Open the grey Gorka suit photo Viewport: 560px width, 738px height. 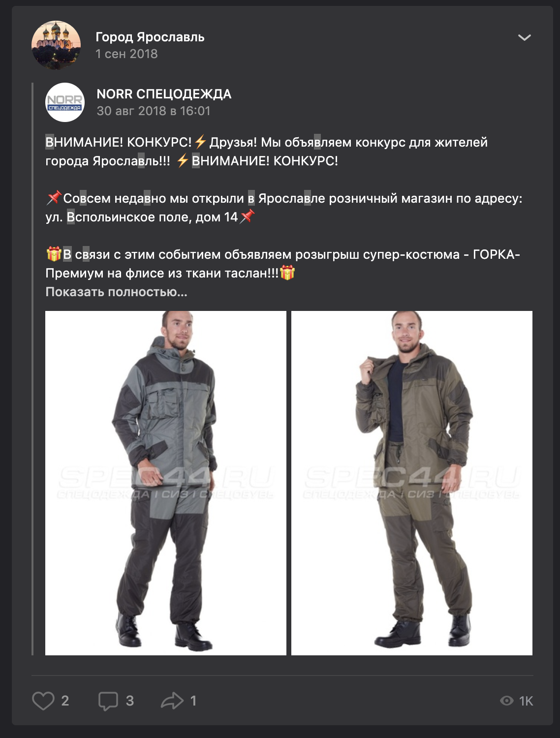pyautogui.click(x=166, y=483)
